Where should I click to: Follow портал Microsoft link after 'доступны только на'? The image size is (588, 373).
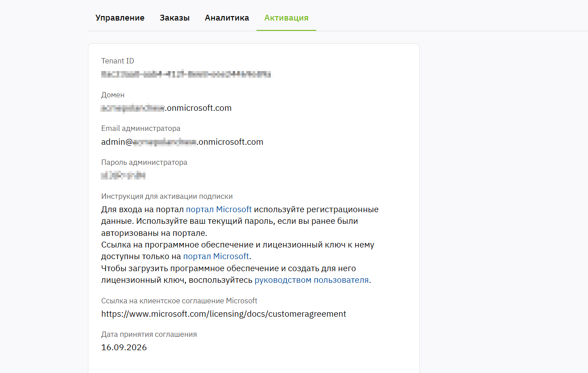click(216, 256)
